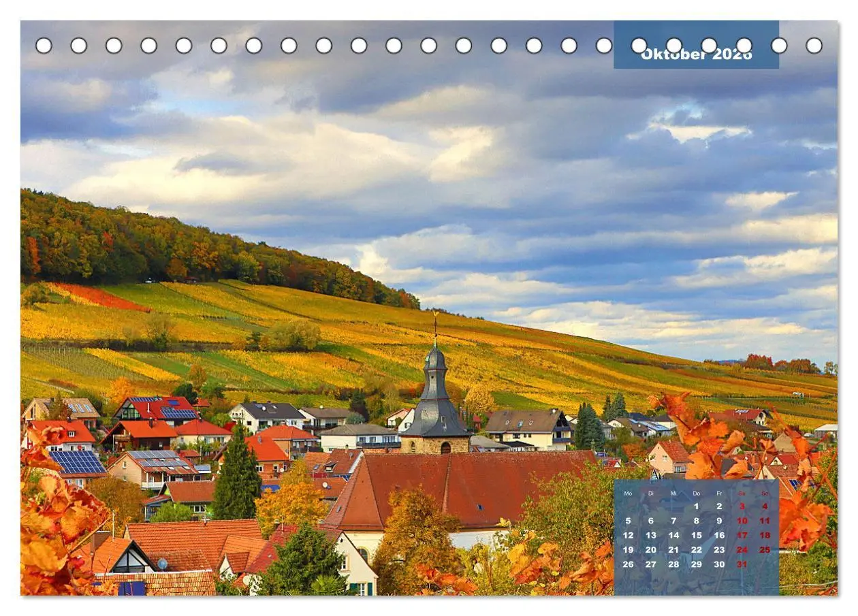Click date 2 in the calendar grid
Screen dimensions: 858x616
pyautogui.click(x=719, y=506)
